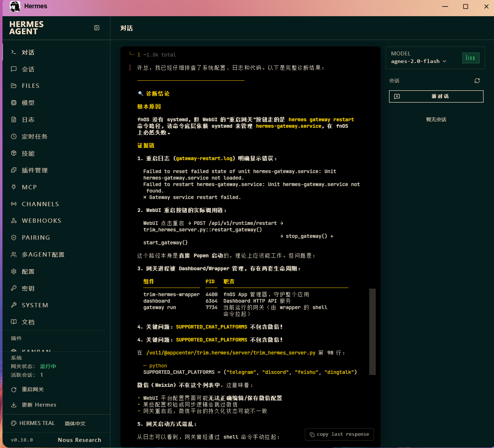Toggle the live status indicator
The width and height of the screenshot is (494, 448).
pyautogui.click(x=471, y=58)
